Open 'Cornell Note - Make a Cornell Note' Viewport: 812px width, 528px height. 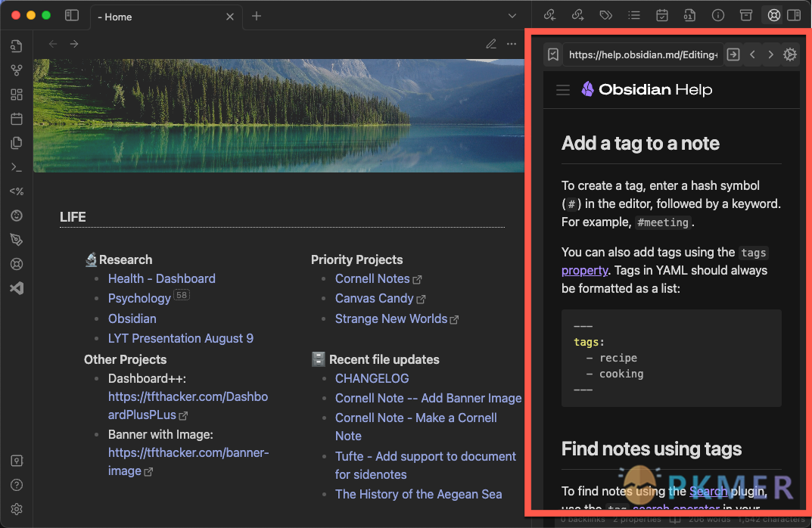click(x=416, y=427)
